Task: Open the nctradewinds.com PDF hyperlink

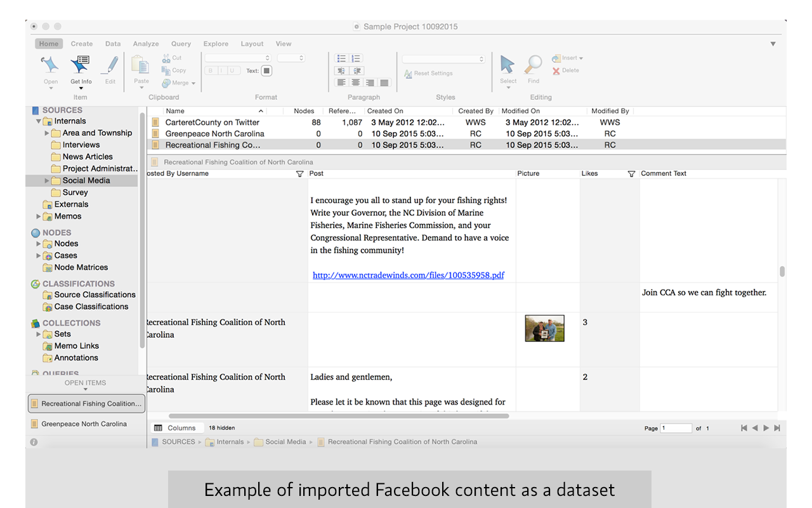Action: [x=409, y=276]
